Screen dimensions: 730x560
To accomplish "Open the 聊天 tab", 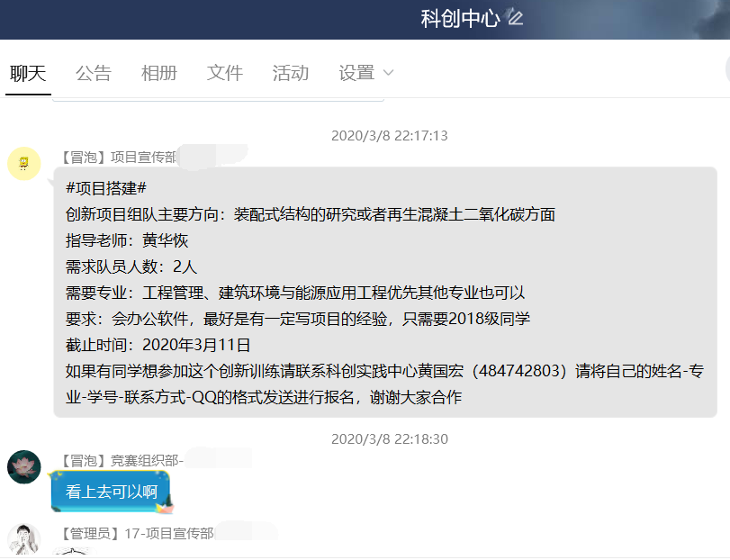I will 28,74.
